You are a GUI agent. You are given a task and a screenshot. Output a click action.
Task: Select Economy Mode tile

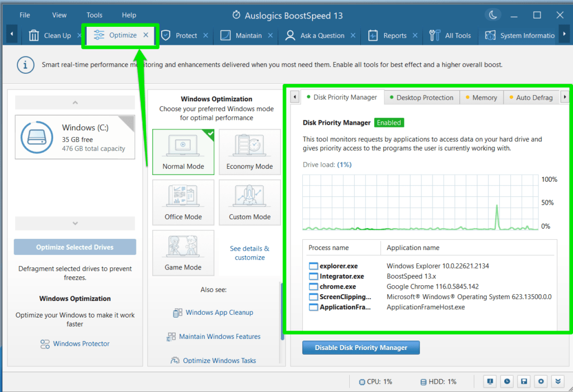coord(250,152)
